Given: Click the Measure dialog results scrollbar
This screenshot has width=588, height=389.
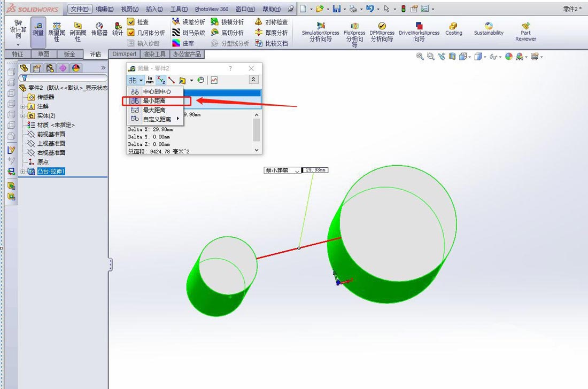Looking at the screenshot, I should (257, 130).
